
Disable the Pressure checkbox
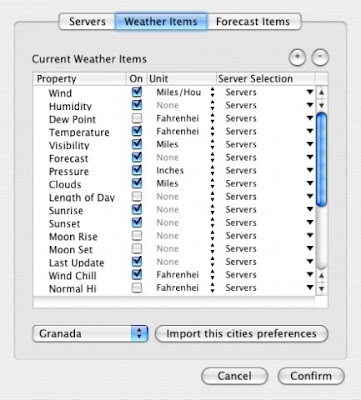(137, 170)
